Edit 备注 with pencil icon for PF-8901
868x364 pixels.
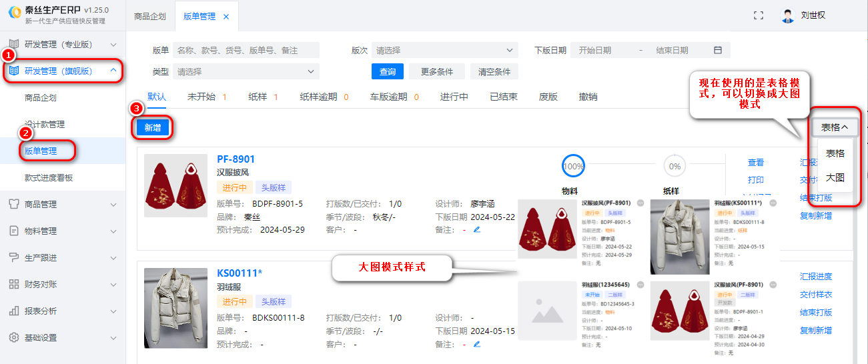[x=476, y=229]
